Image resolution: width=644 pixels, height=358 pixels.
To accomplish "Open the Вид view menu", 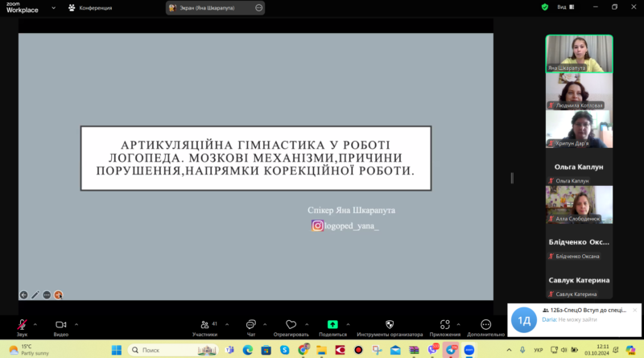I will [x=566, y=7].
